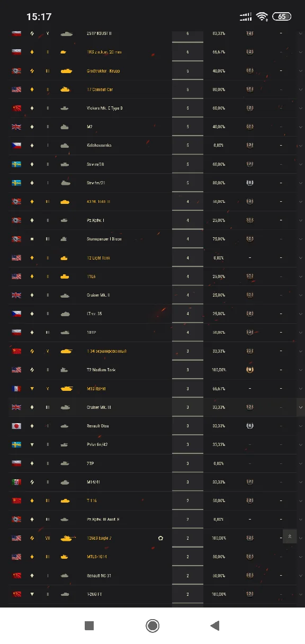
Task: Expand the Cruiser Mk. III row chevron
Action: [x=301, y=407]
